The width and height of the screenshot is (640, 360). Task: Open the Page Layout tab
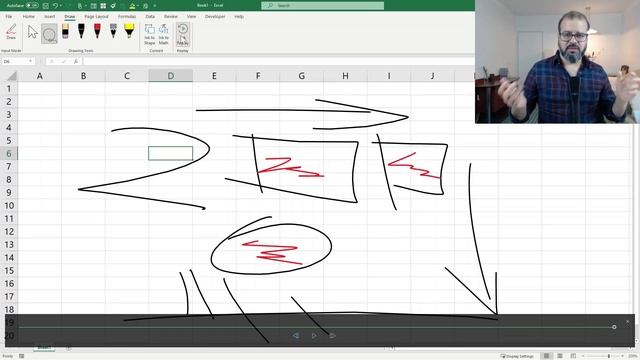pyautogui.click(x=96, y=16)
